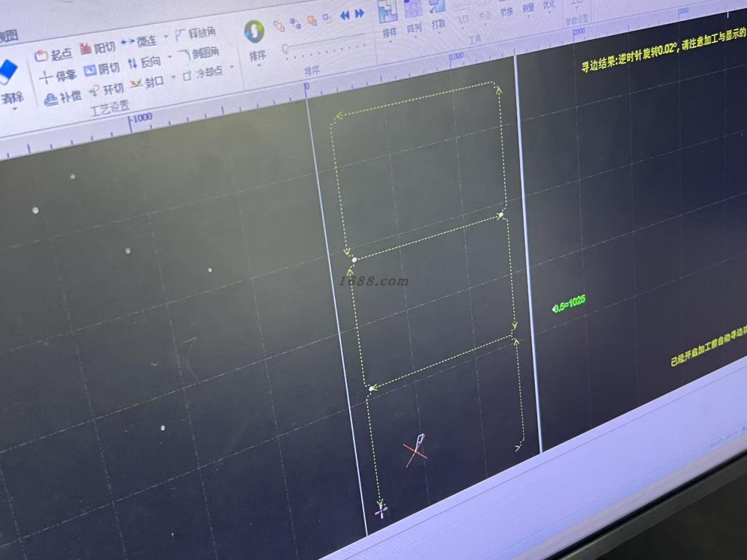Click the 2000 ruler label
This screenshot has width=747, height=560.
[x=579, y=31]
